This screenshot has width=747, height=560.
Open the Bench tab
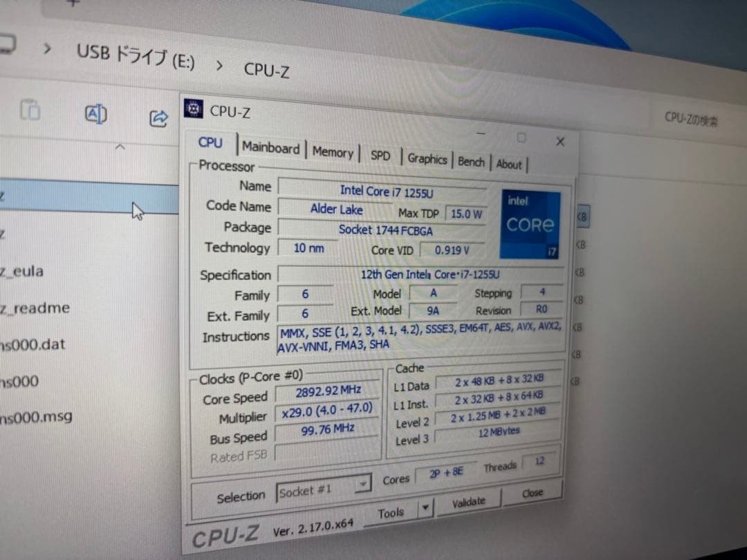click(x=471, y=162)
